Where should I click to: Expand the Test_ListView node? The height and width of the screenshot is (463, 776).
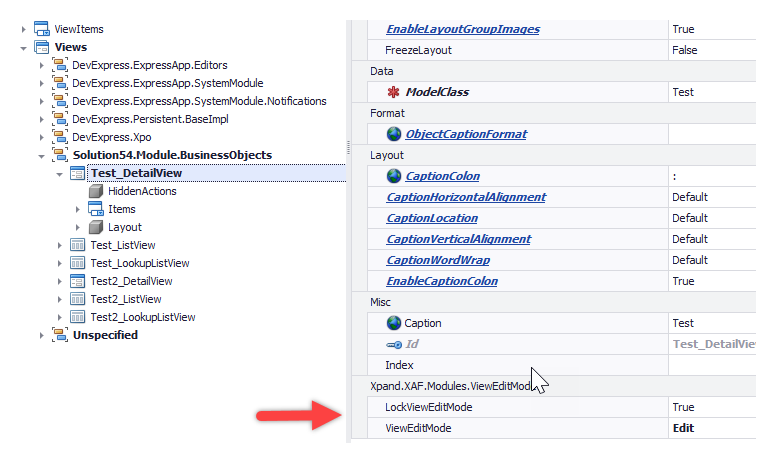59,245
